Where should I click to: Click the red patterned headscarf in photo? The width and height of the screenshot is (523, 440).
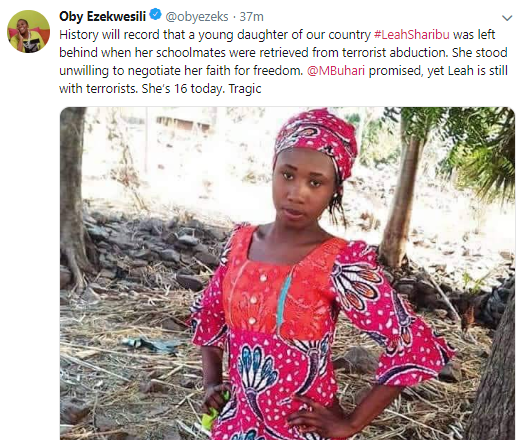pyautogui.click(x=315, y=140)
